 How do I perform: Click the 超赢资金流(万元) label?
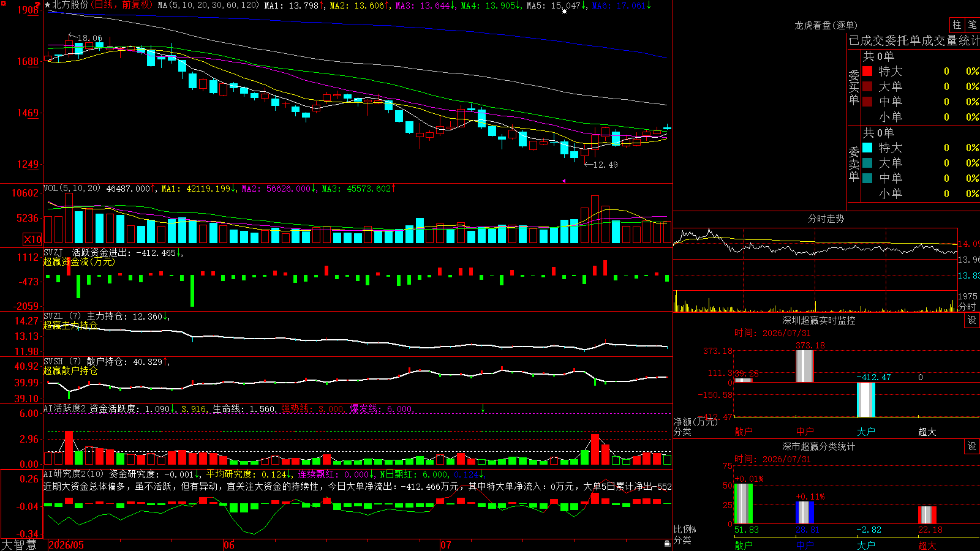79,261
